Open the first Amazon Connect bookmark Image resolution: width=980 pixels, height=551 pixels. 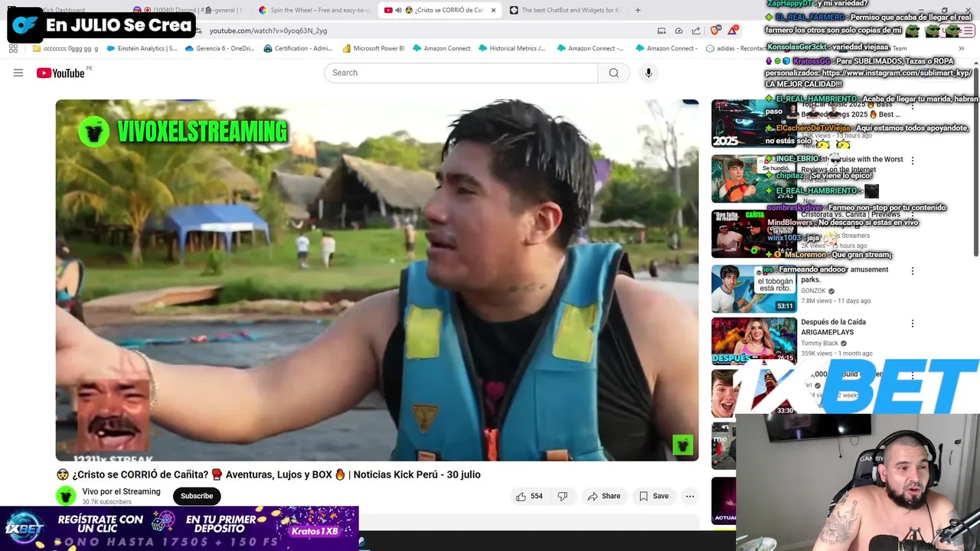[x=441, y=48]
